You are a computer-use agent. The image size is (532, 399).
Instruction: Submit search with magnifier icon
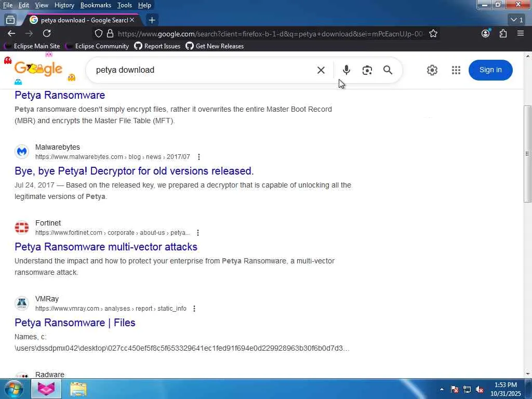pos(388,70)
